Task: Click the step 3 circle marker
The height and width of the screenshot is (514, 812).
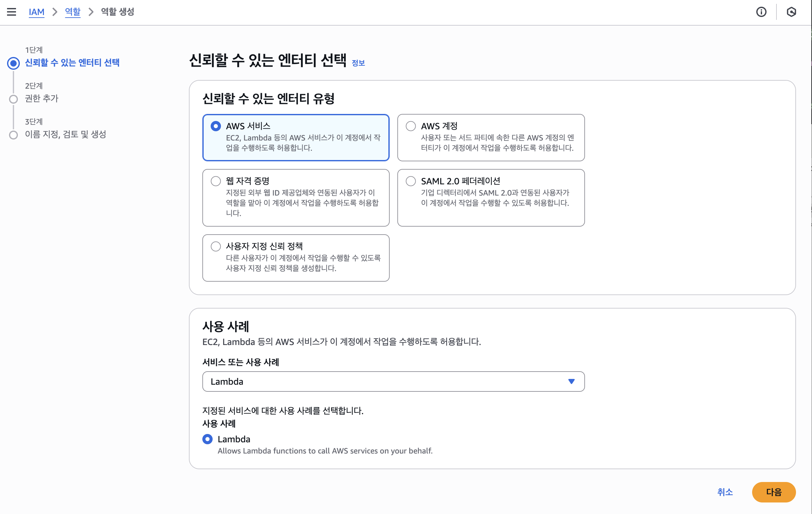Action: pyautogui.click(x=13, y=135)
